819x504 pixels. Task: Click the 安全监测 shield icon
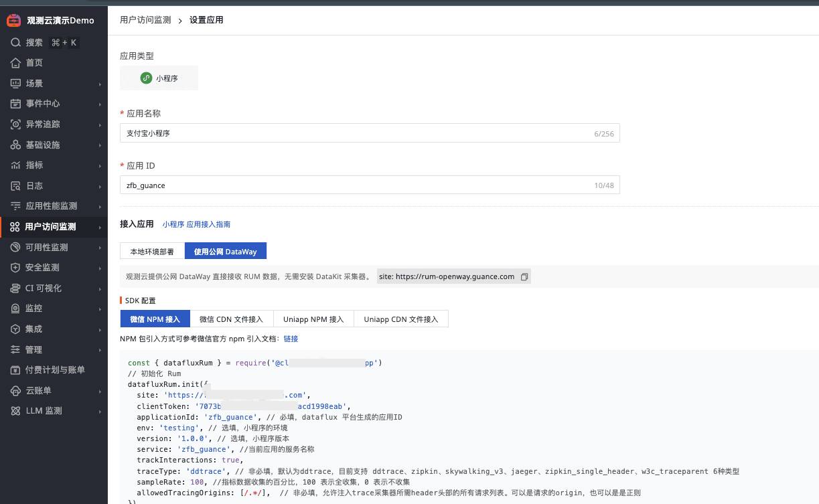[x=15, y=268]
